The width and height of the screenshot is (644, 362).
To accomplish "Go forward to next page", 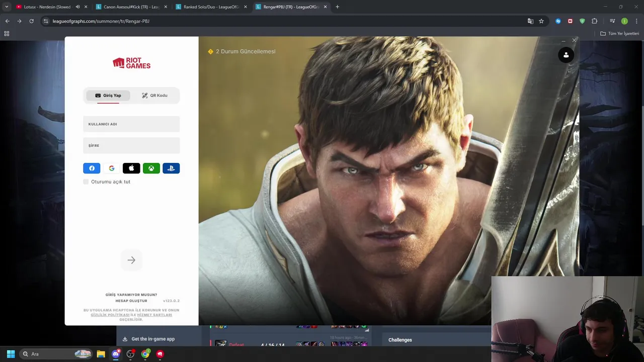I will point(19,21).
